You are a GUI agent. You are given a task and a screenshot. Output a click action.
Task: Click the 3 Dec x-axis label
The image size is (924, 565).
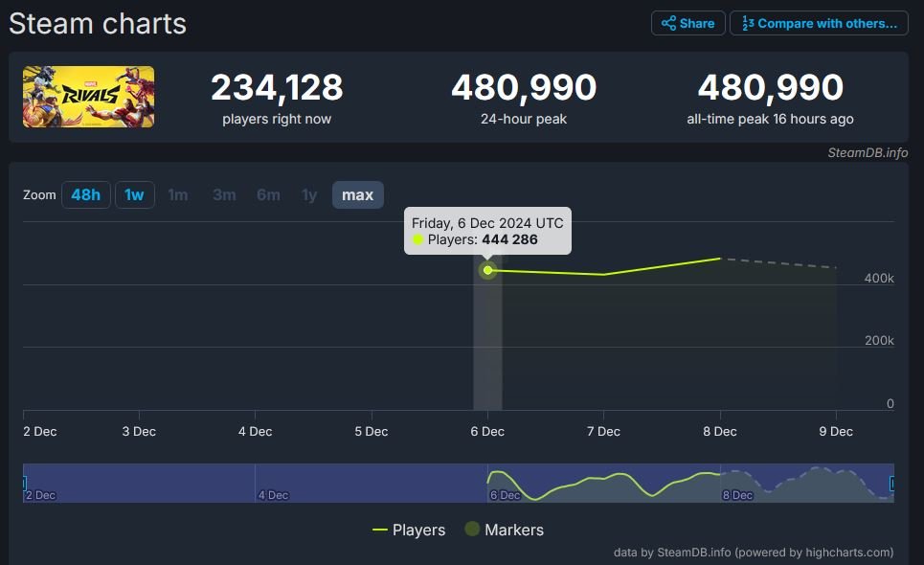[x=139, y=431]
